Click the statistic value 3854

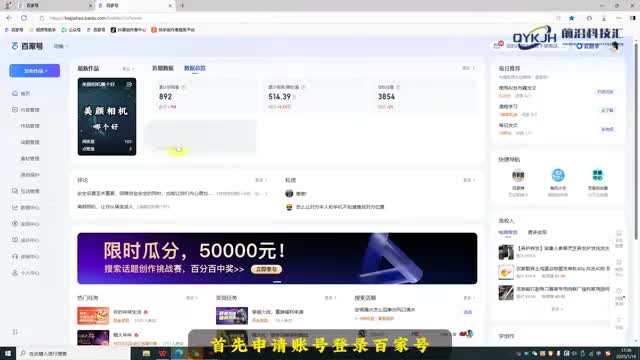386,97
